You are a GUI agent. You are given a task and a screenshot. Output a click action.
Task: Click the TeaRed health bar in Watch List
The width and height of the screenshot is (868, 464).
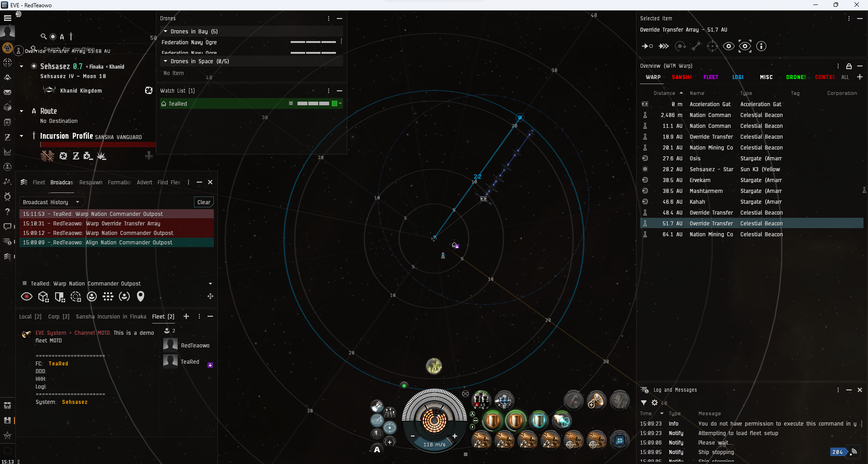click(313, 103)
